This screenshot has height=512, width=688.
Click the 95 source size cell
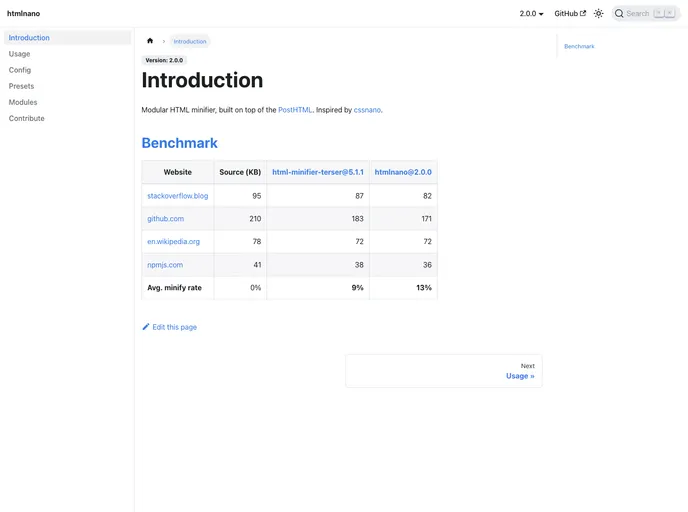tap(240, 196)
